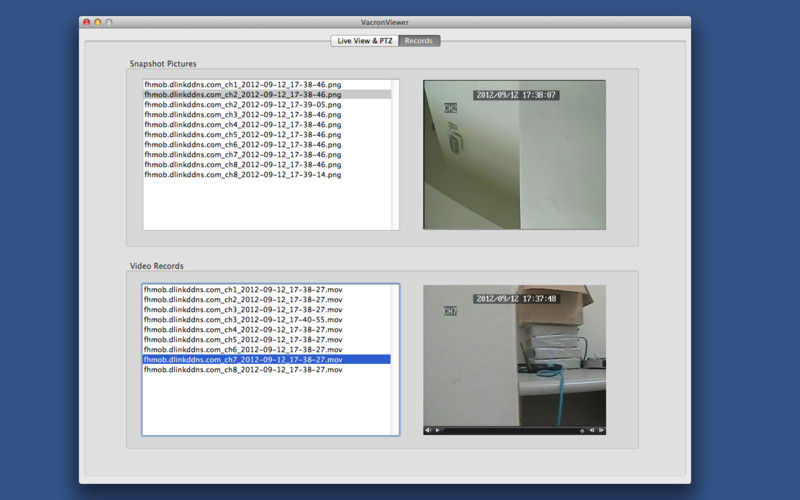Open video record ch1_2012-09-12_17-38-27.mov

click(242, 290)
